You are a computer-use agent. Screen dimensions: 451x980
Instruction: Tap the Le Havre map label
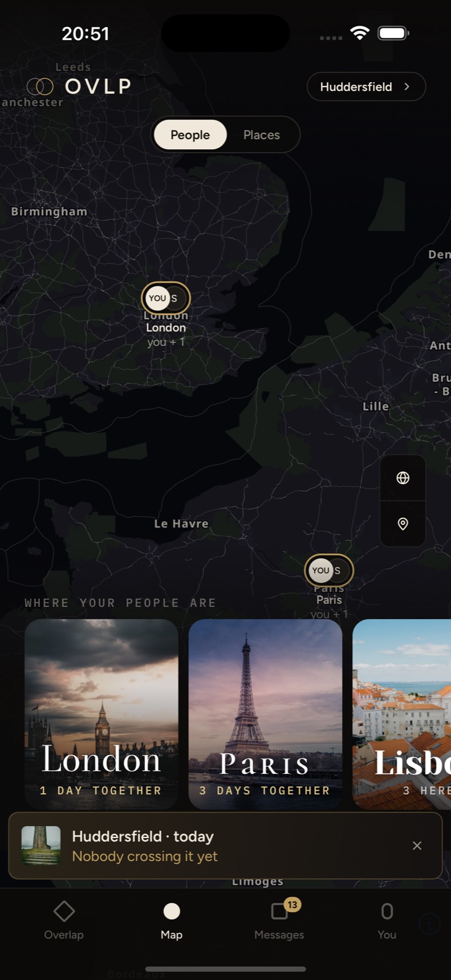click(181, 524)
